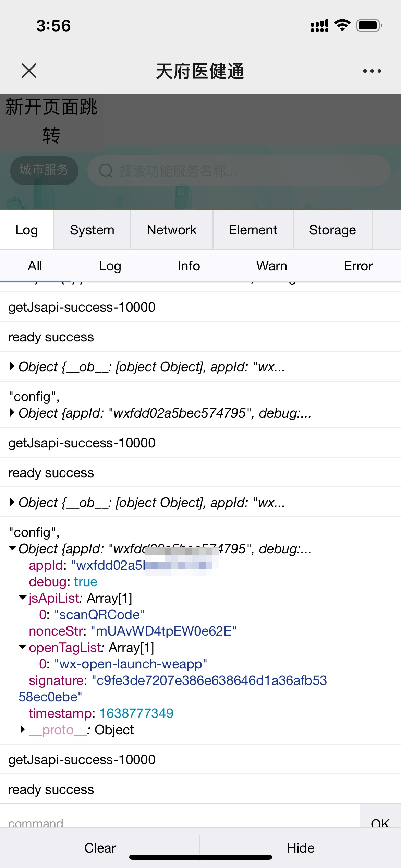The image size is (401, 868).
Task: Click the nonceStr value mUAvWD4tpEW0e62E
Action: click(164, 631)
